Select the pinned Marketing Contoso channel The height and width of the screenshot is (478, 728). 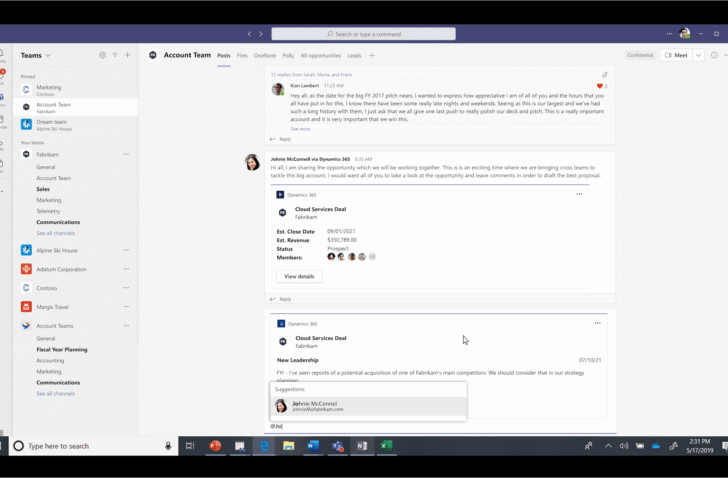pos(75,90)
